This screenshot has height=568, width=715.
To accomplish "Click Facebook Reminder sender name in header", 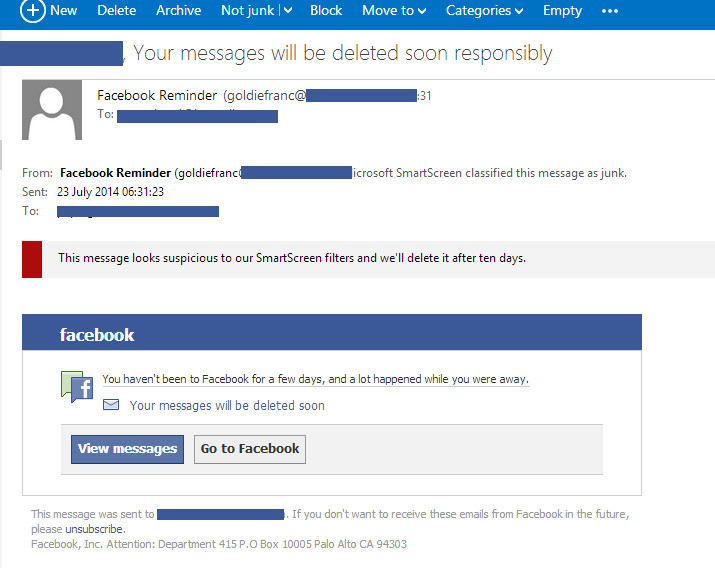I will (157, 95).
